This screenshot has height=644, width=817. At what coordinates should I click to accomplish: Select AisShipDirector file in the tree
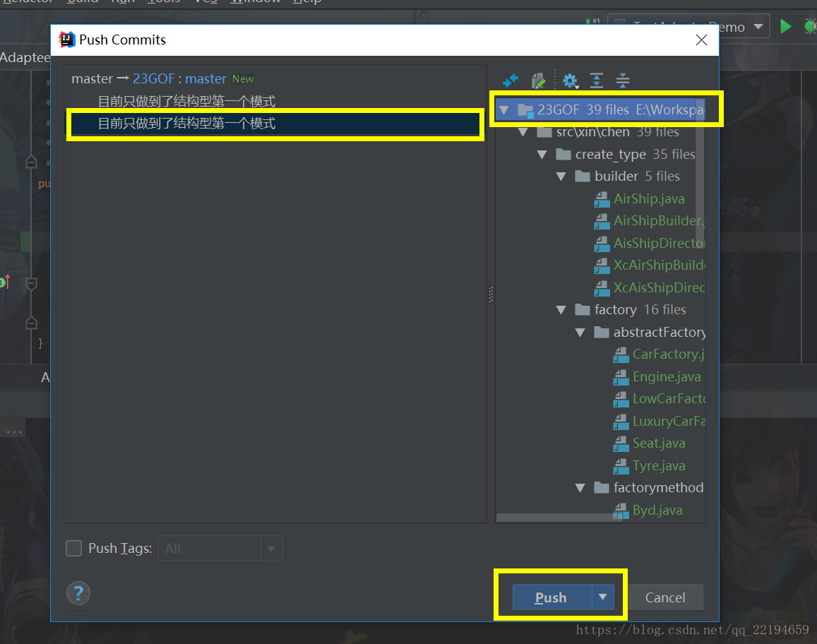click(659, 244)
